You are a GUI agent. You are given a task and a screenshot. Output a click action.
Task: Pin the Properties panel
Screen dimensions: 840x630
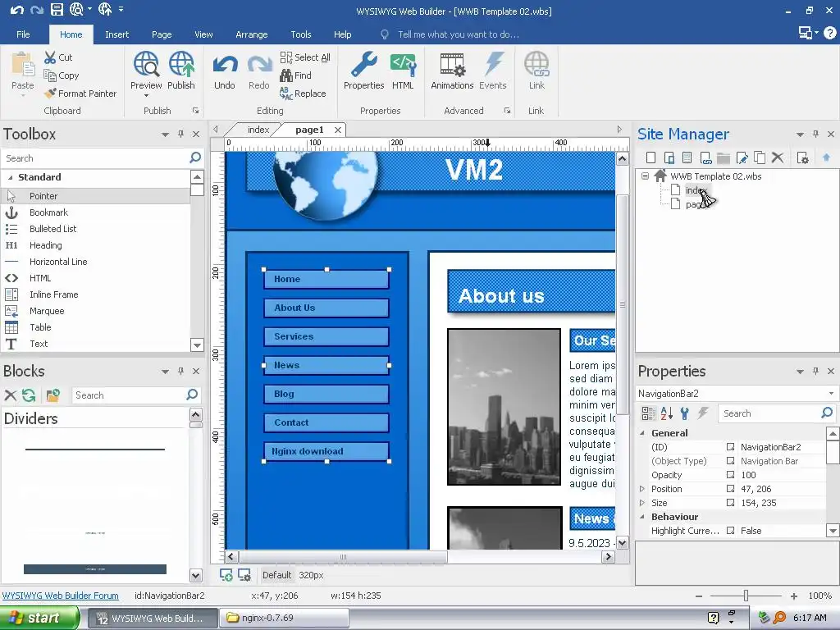click(x=815, y=371)
